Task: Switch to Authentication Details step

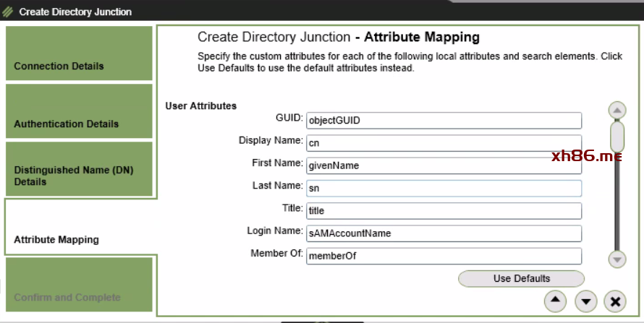Action: [x=79, y=111]
